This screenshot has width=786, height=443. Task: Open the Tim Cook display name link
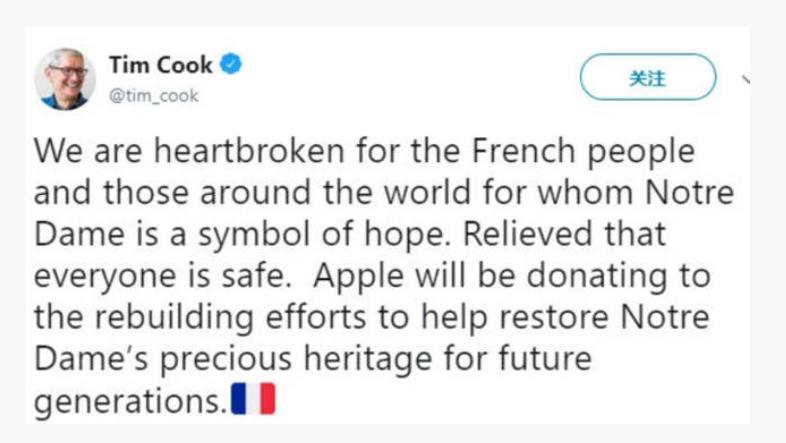pyautogui.click(x=160, y=66)
